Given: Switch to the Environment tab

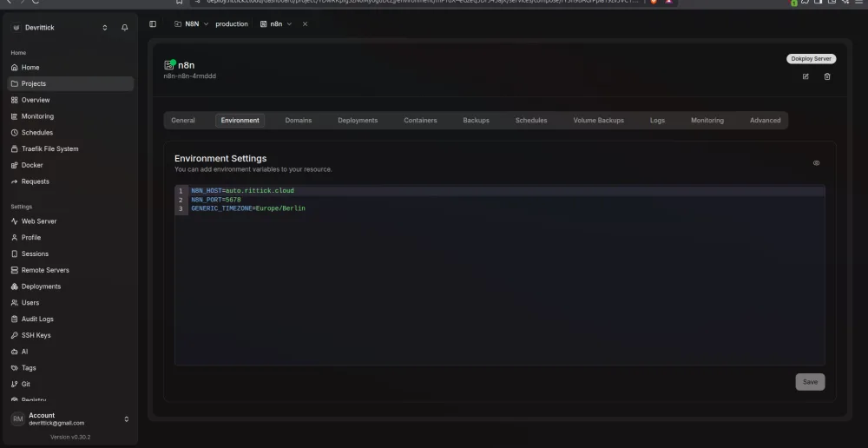Looking at the screenshot, I should pos(240,121).
